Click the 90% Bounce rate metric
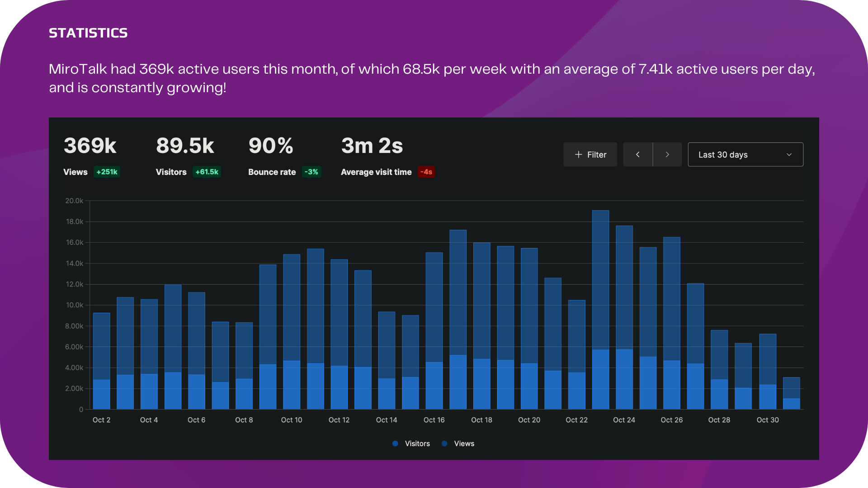The height and width of the screenshot is (488, 868). 271,146
